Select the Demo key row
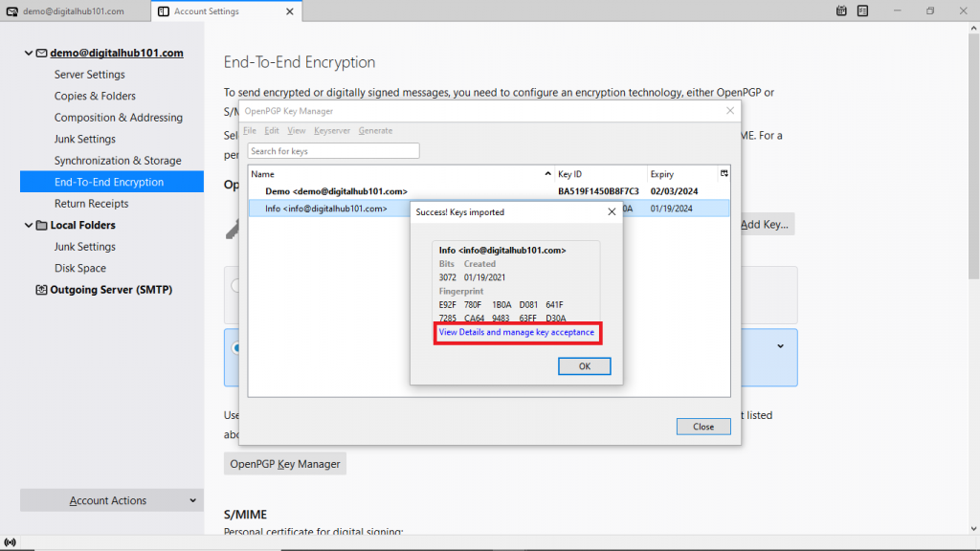Image resolution: width=980 pixels, height=551 pixels. pyautogui.click(x=489, y=191)
